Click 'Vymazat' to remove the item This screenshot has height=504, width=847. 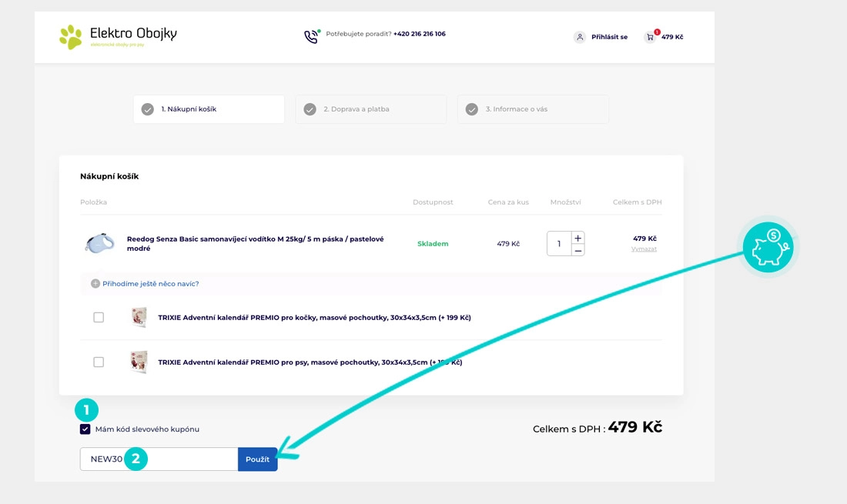click(644, 249)
